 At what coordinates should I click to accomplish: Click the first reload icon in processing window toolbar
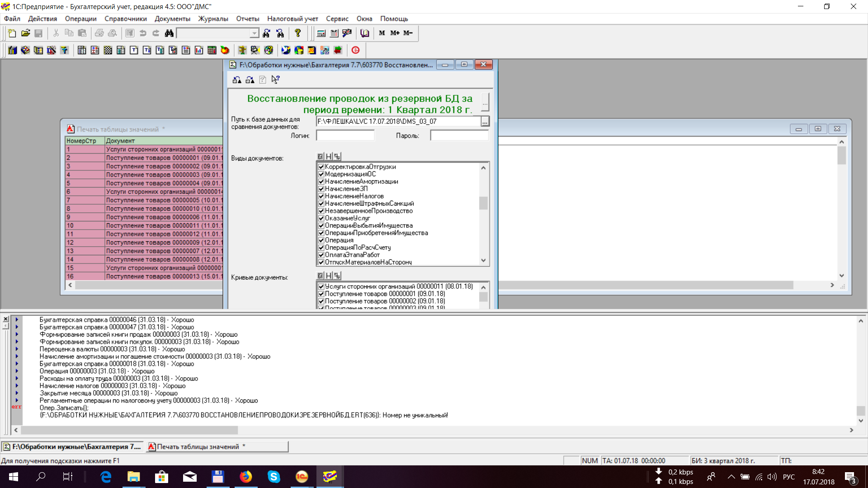click(x=236, y=80)
